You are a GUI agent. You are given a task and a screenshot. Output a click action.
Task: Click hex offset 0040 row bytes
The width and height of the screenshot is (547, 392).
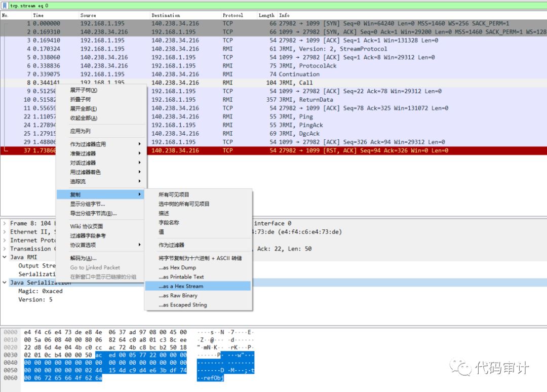pyautogui.click(x=105, y=363)
